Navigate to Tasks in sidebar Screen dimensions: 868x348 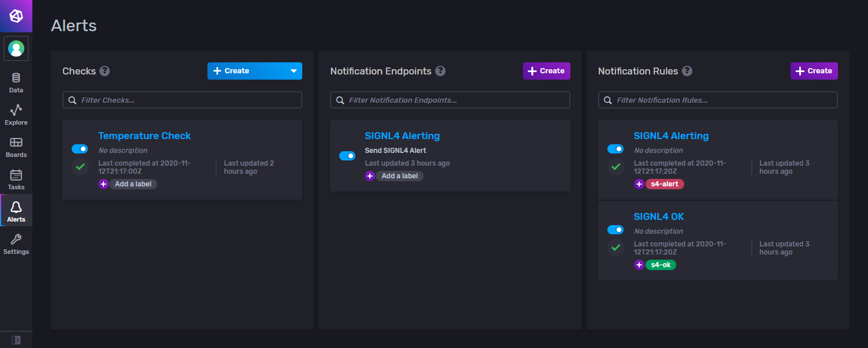click(16, 179)
